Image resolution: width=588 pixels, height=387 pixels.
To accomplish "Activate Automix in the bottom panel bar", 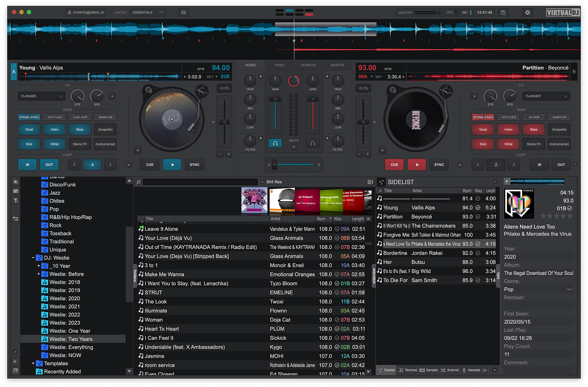I will point(449,370).
